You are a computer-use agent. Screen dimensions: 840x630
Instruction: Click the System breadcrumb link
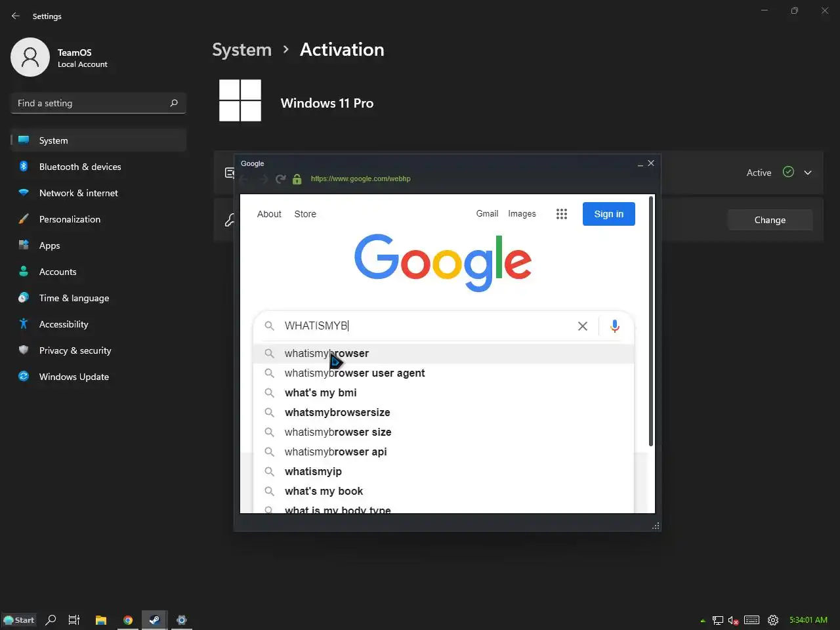click(x=241, y=50)
